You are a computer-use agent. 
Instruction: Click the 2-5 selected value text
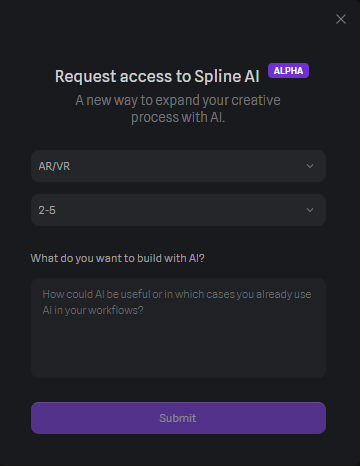click(47, 210)
